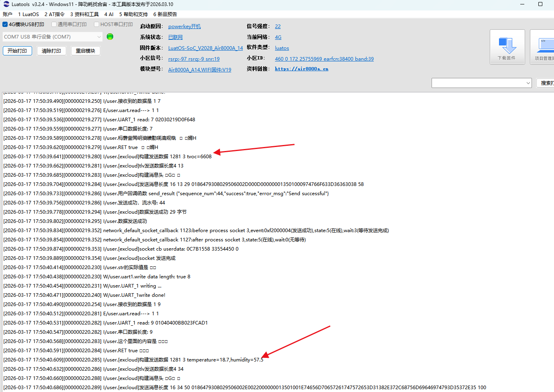Click the 重启模块 button
Screen dimensions: 554x392
[x=86, y=51]
